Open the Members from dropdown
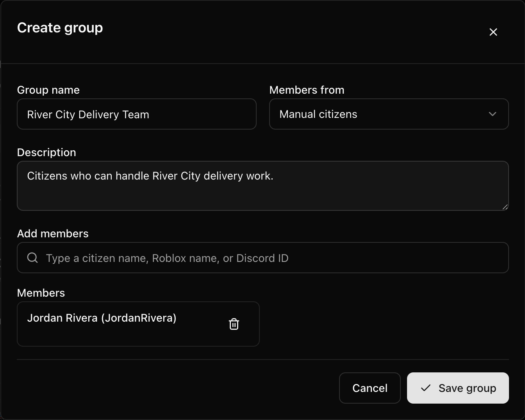The height and width of the screenshot is (420, 525). click(x=389, y=114)
